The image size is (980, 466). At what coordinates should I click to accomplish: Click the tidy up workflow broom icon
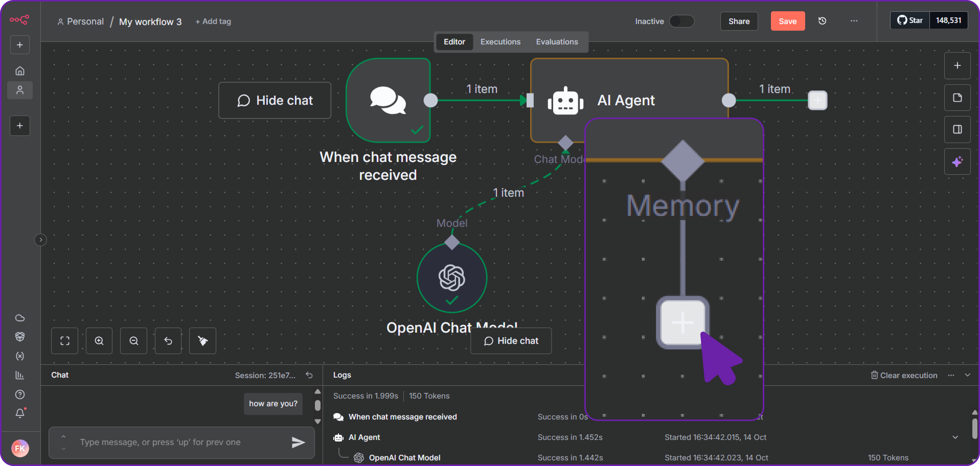202,341
